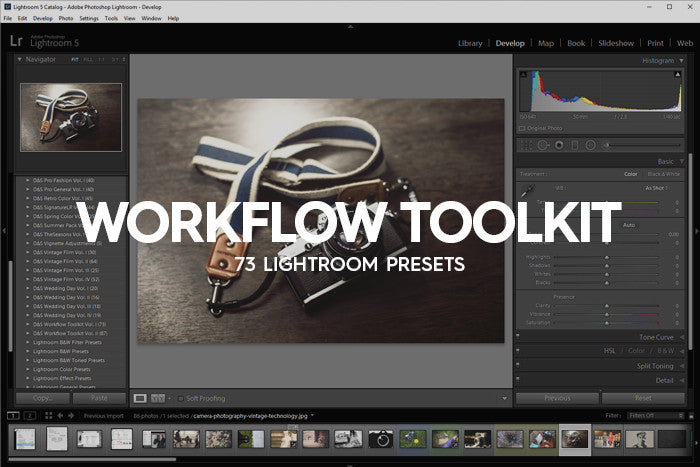Click the Highlights slider handle
The width and height of the screenshot is (700, 467).
607,258
